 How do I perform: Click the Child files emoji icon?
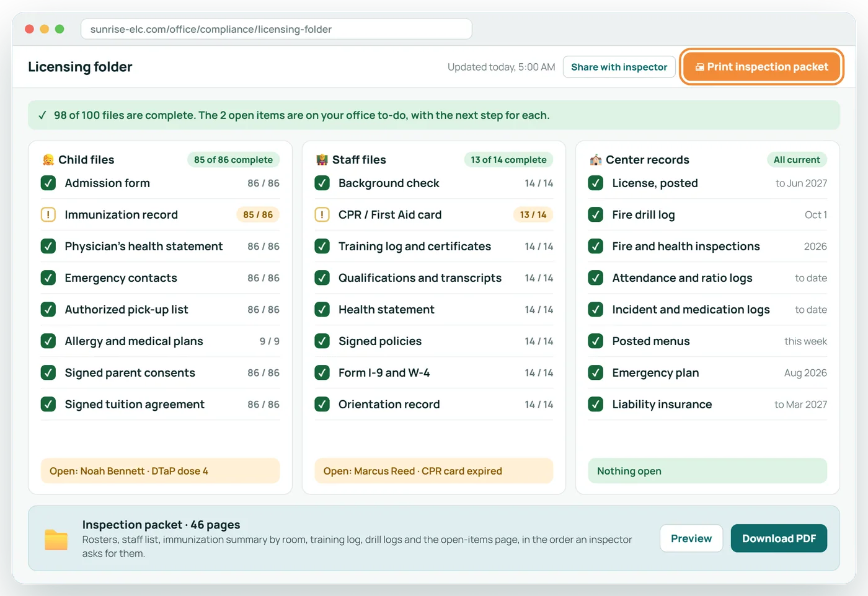tap(48, 160)
